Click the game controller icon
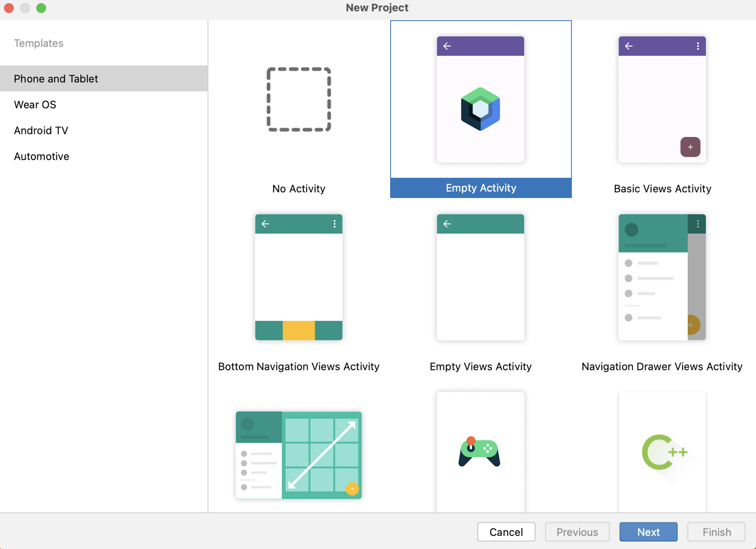The width and height of the screenshot is (756, 549). coord(480,453)
